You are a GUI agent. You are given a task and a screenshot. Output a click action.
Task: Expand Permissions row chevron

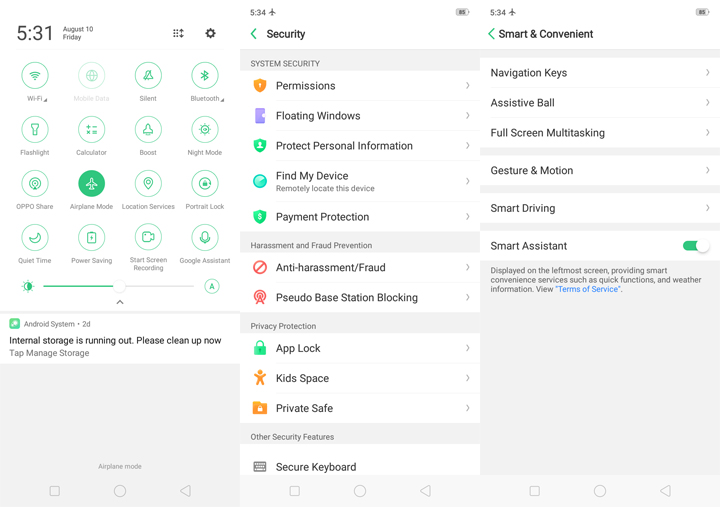click(x=467, y=86)
